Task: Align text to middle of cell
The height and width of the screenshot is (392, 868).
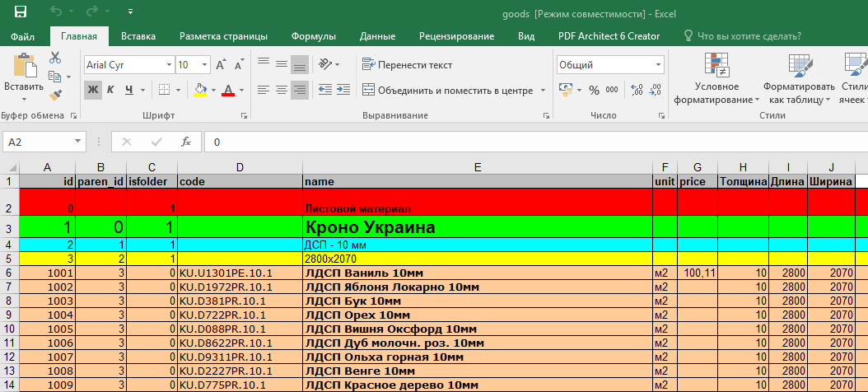Action: tap(282, 65)
